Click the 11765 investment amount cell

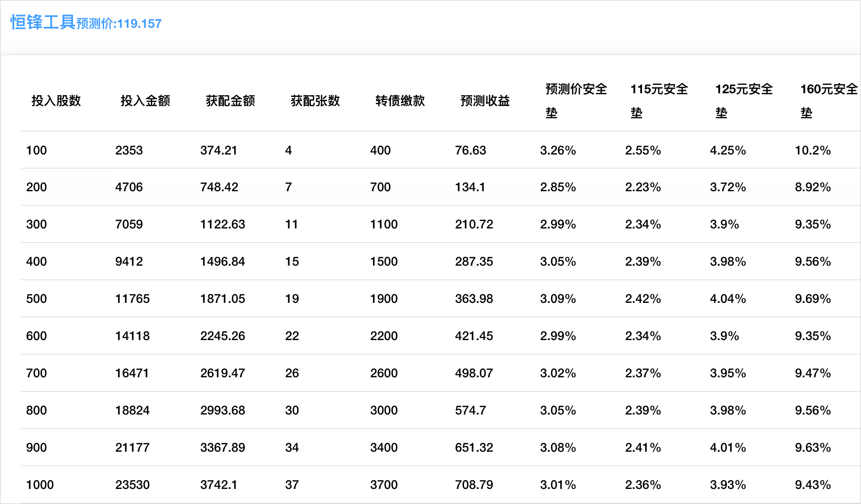click(132, 299)
